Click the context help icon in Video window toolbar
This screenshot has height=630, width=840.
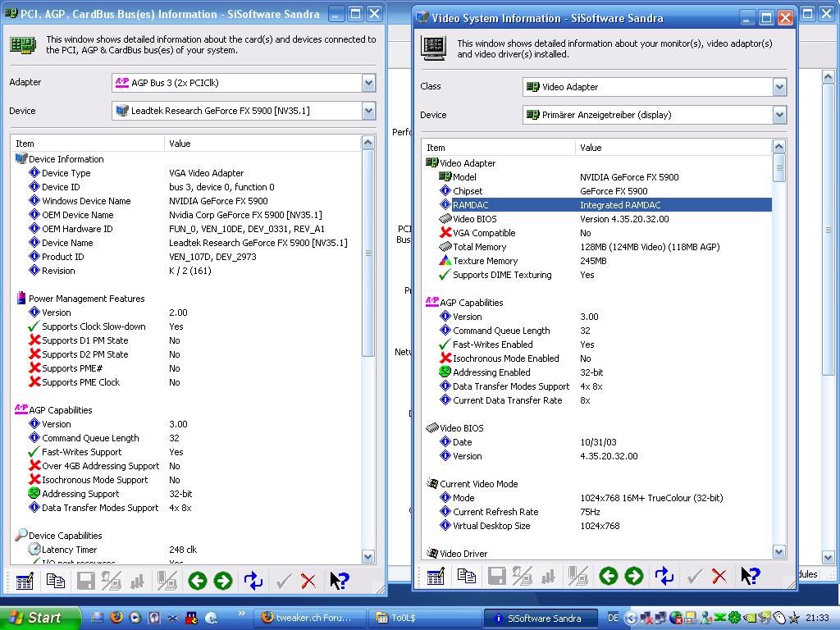point(750,577)
